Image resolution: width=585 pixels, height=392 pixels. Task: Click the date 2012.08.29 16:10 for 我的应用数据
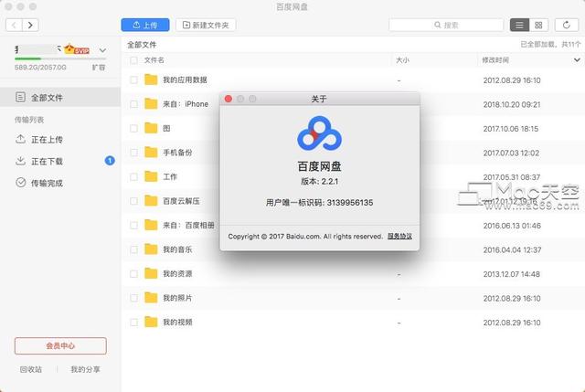(512, 80)
